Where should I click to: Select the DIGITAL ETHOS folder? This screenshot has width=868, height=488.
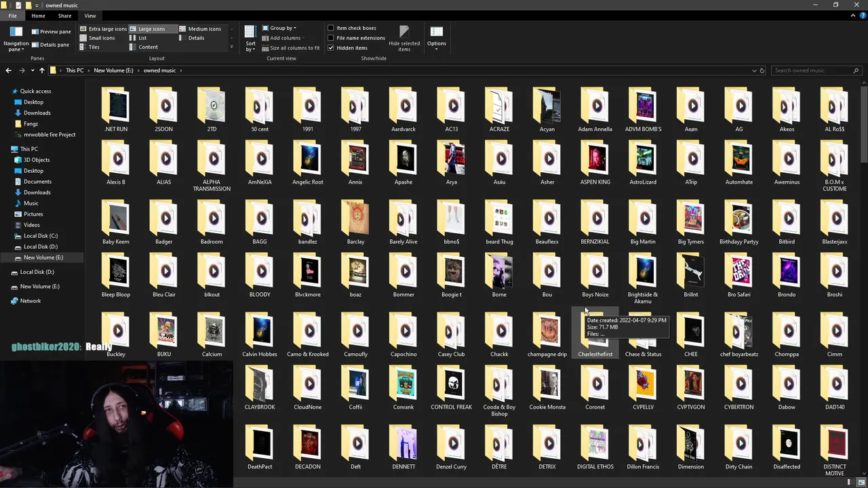(595, 448)
